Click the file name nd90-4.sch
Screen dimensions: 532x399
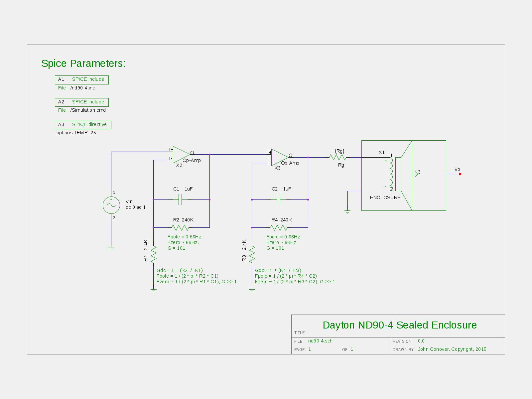pos(320,341)
